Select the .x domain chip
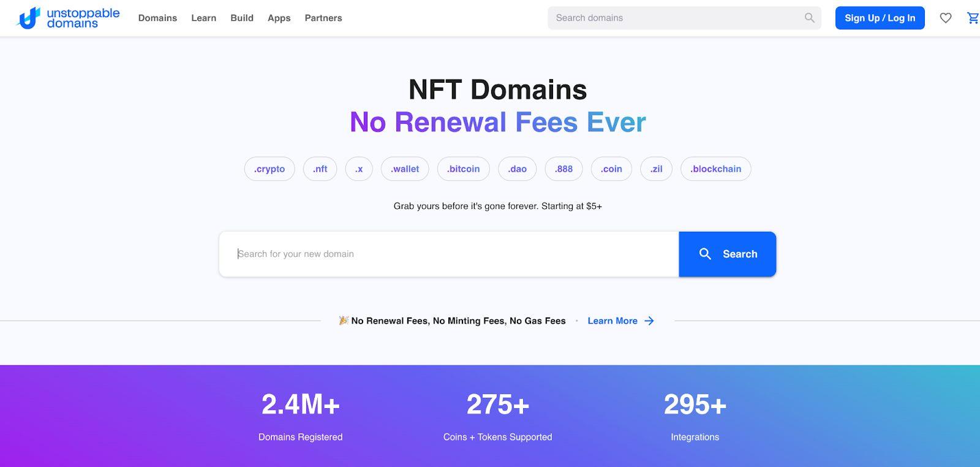The height and width of the screenshot is (467, 980). [359, 169]
